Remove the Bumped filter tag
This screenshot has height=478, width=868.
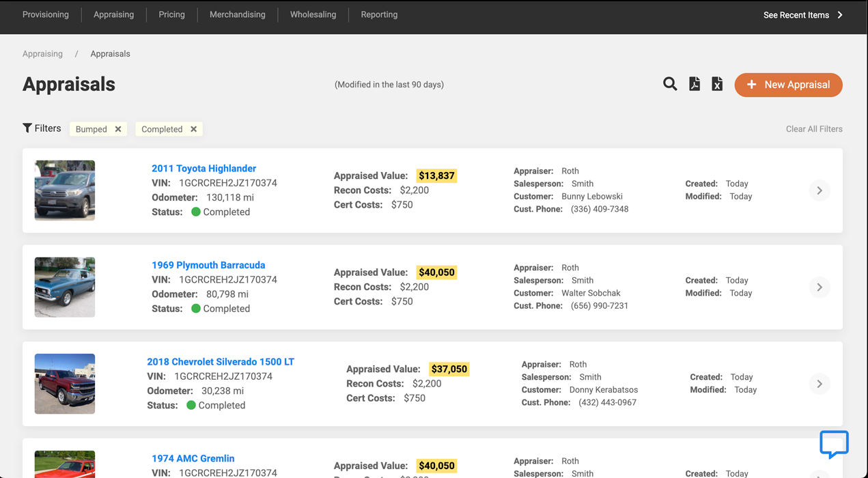(x=118, y=129)
